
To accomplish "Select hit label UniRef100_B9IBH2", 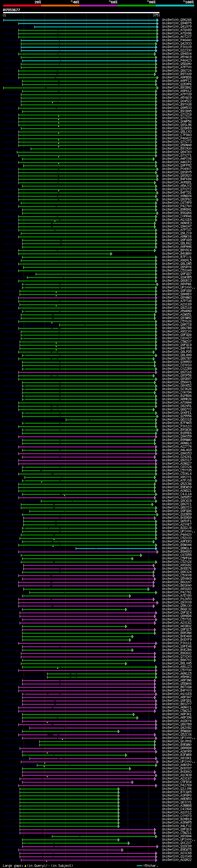I will point(176,88).
